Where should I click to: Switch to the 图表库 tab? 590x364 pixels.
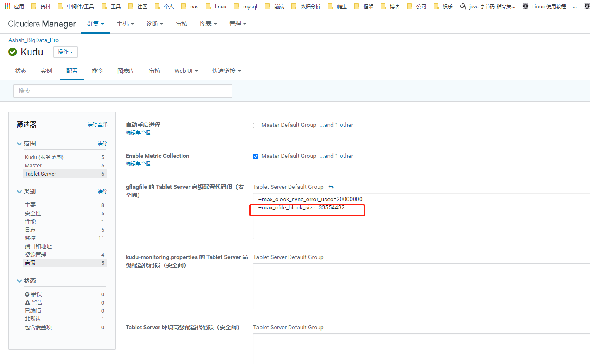(x=126, y=71)
